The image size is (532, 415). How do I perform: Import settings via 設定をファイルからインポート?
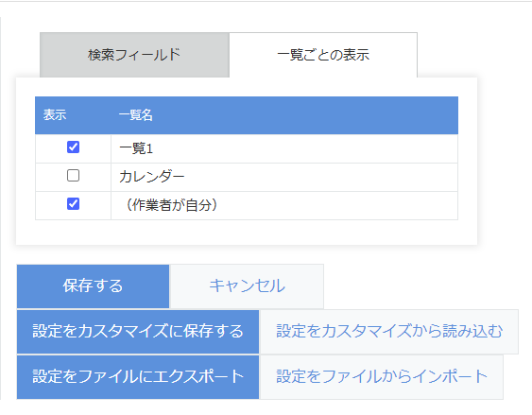(x=382, y=376)
